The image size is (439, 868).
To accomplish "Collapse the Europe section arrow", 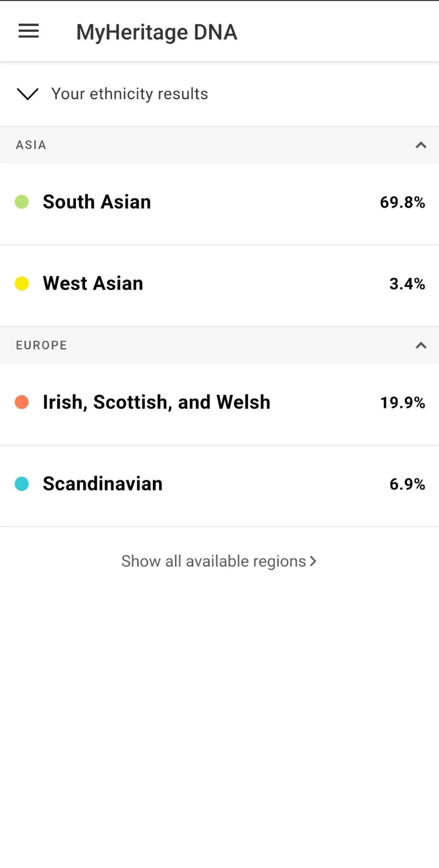I will (x=421, y=346).
